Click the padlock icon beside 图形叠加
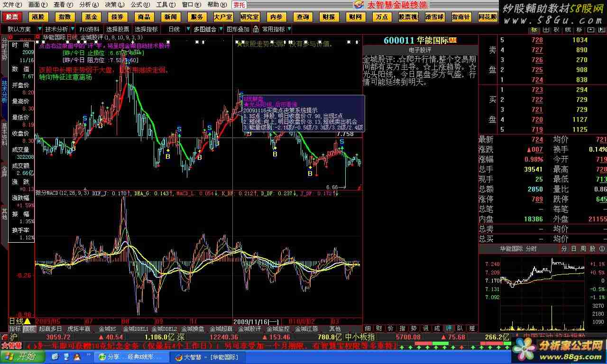This screenshot has width=607, height=364. point(255,29)
